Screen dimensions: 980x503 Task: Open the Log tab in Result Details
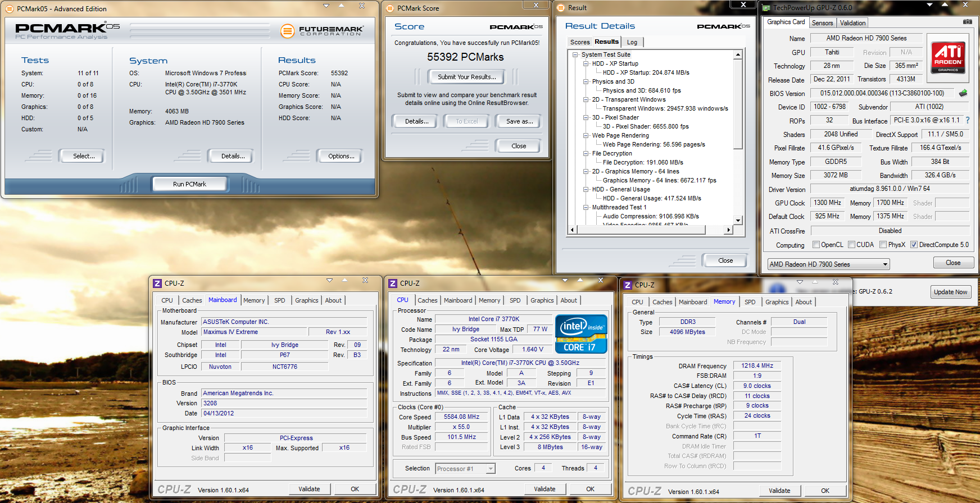(x=632, y=42)
